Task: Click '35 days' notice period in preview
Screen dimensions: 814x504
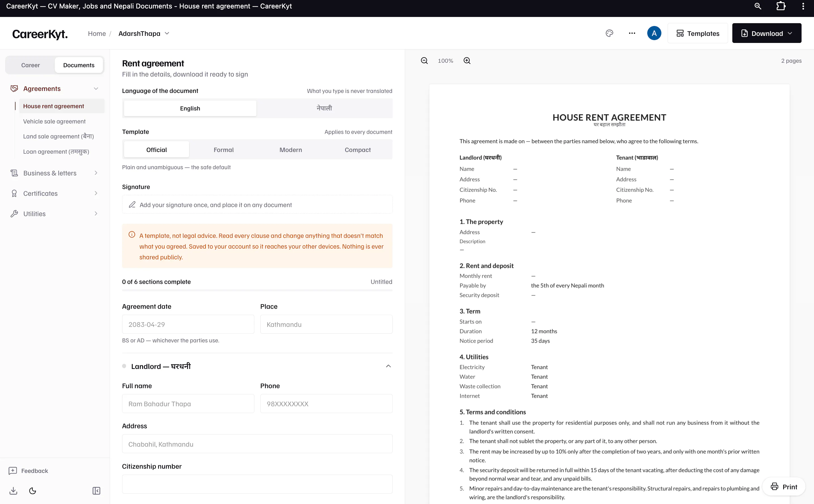Action: click(x=540, y=341)
